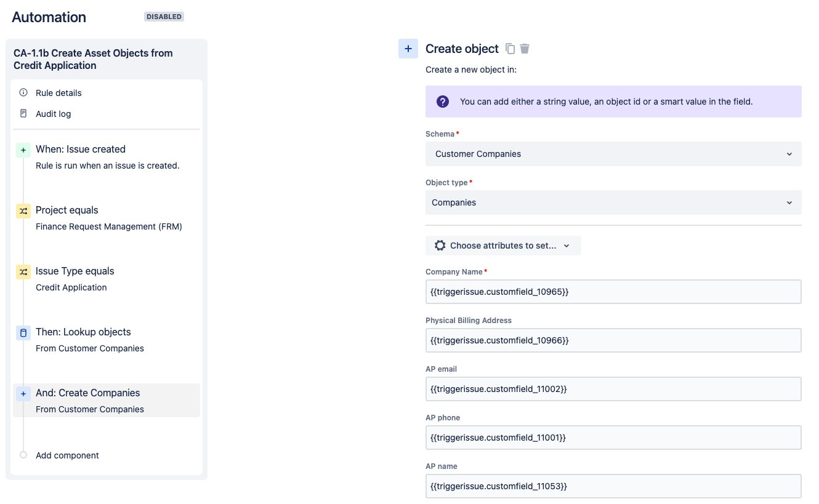Toggle the DISABLED badge next to Automation title

(164, 17)
